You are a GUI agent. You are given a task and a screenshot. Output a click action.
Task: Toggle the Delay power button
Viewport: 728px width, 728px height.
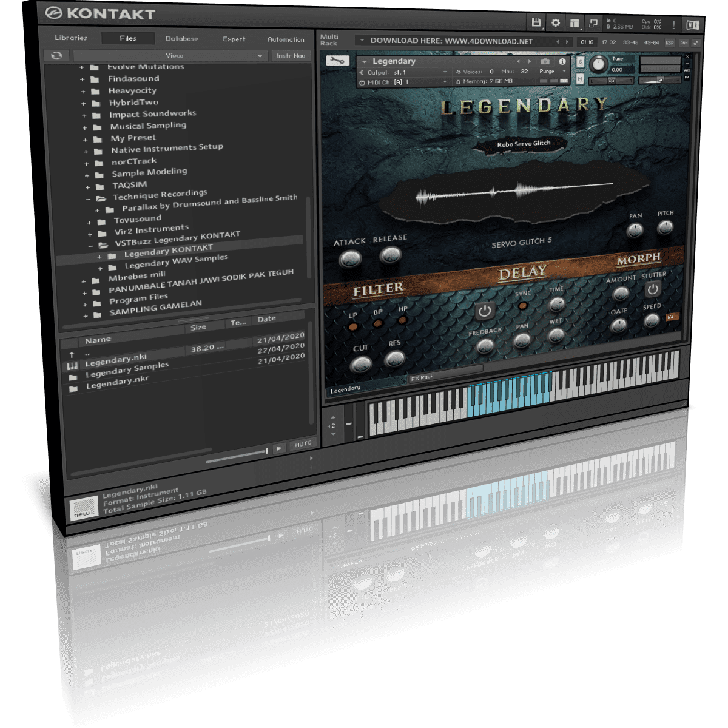(484, 311)
